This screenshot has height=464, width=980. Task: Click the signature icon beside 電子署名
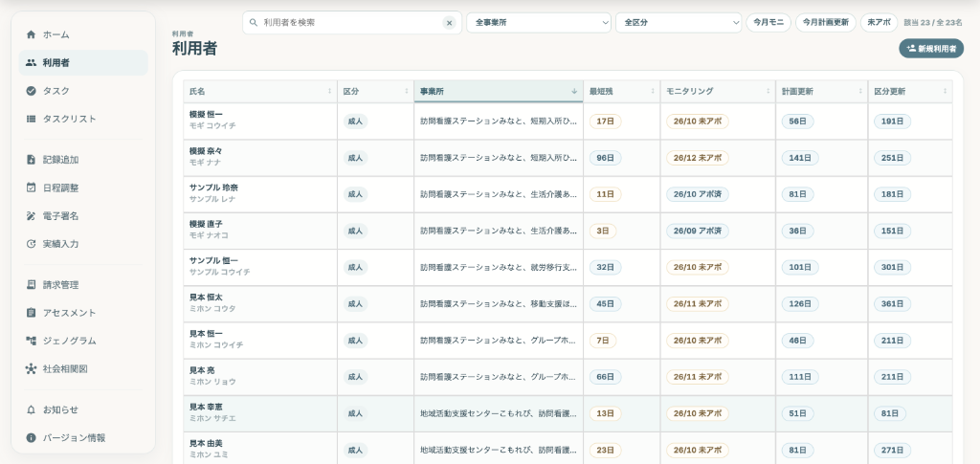31,215
